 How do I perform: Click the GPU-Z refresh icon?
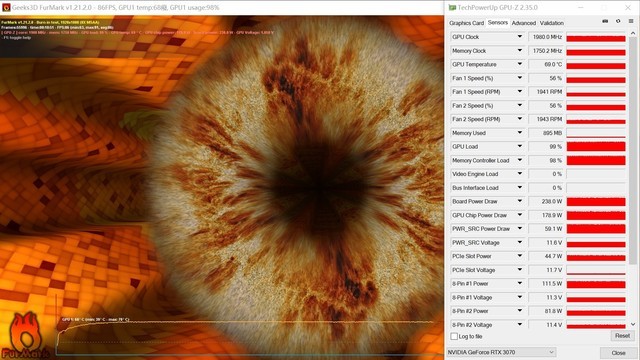(x=618, y=21)
